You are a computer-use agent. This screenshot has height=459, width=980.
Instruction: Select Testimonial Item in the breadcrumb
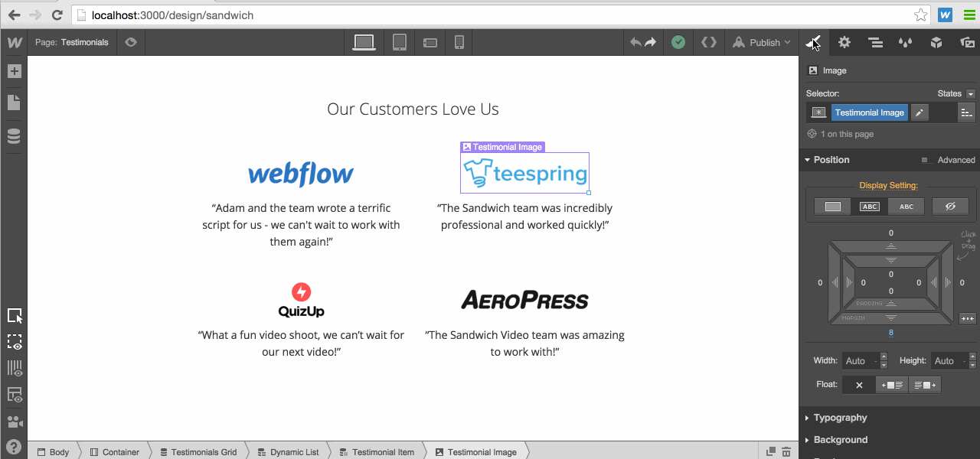377,452
